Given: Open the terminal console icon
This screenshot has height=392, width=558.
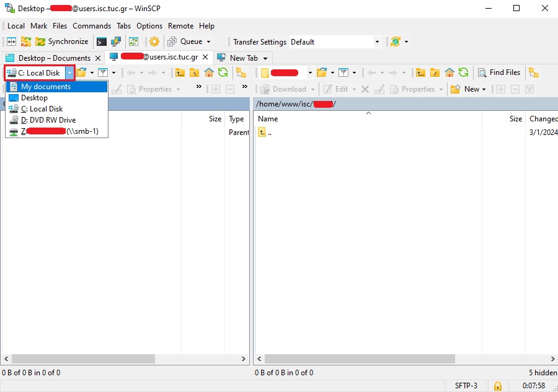Looking at the screenshot, I should click(x=101, y=41).
